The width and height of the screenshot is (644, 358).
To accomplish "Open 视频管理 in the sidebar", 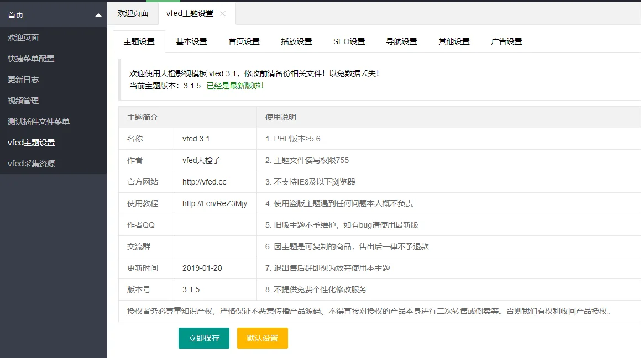I will (54, 101).
